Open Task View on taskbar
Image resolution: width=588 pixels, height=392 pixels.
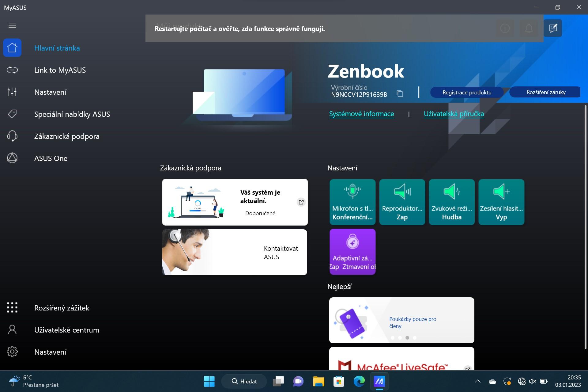tap(278, 381)
